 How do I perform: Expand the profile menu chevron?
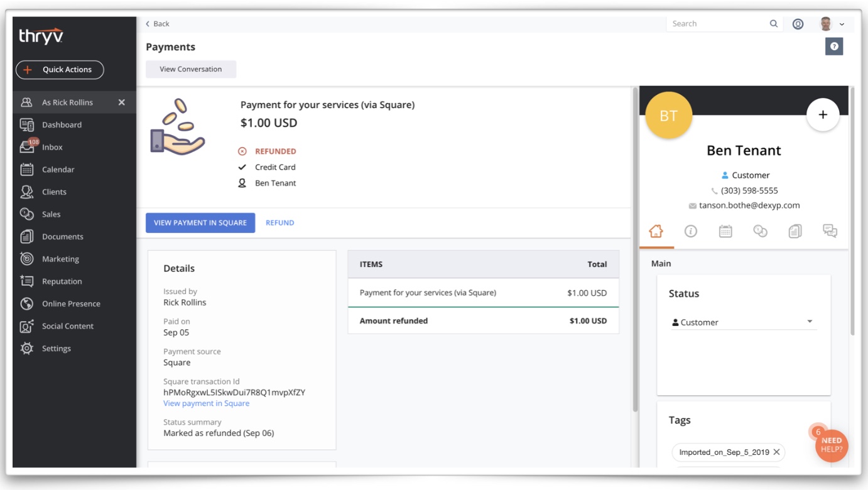tap(842, 24)
